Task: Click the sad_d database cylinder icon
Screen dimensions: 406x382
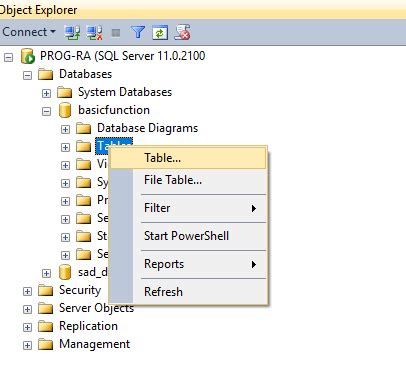Action: [x=65, y=272]
